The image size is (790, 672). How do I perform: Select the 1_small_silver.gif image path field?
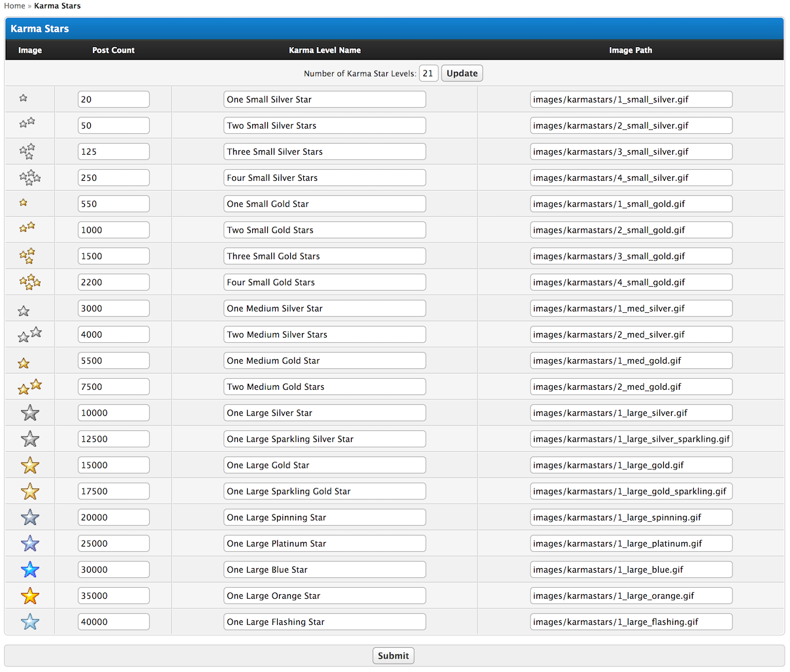click(x=631, y=99)
